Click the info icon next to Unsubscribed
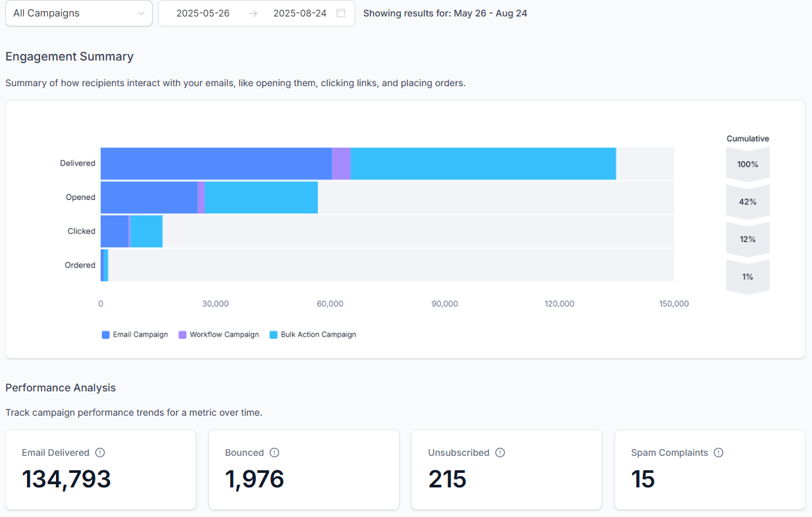This screenshot has width=812, height=517. pyautogui.click(x=500, y=453)
